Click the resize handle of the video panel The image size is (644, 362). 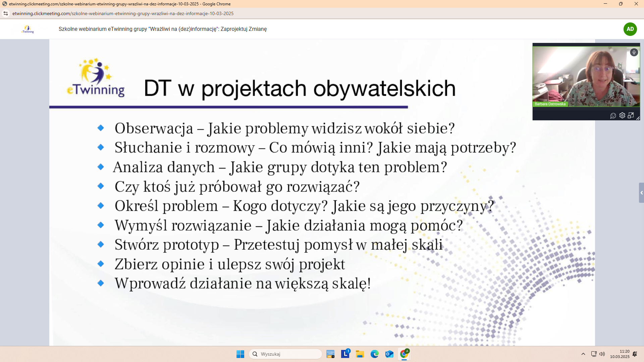point(638,118)
